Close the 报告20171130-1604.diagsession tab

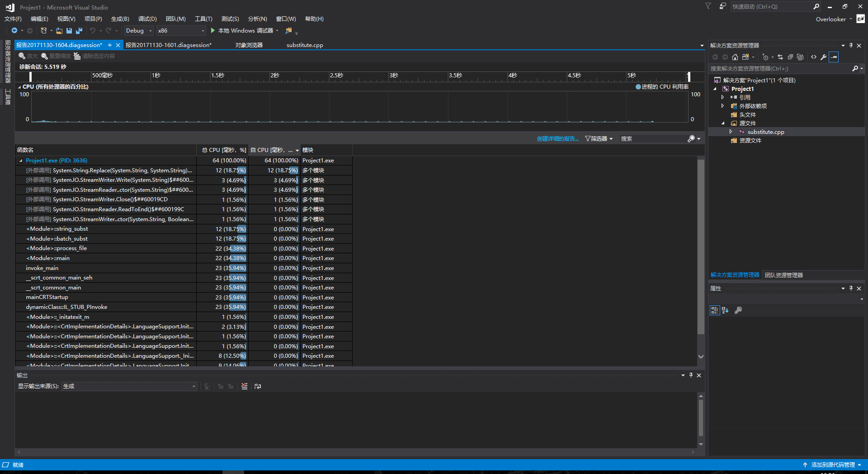118,45
